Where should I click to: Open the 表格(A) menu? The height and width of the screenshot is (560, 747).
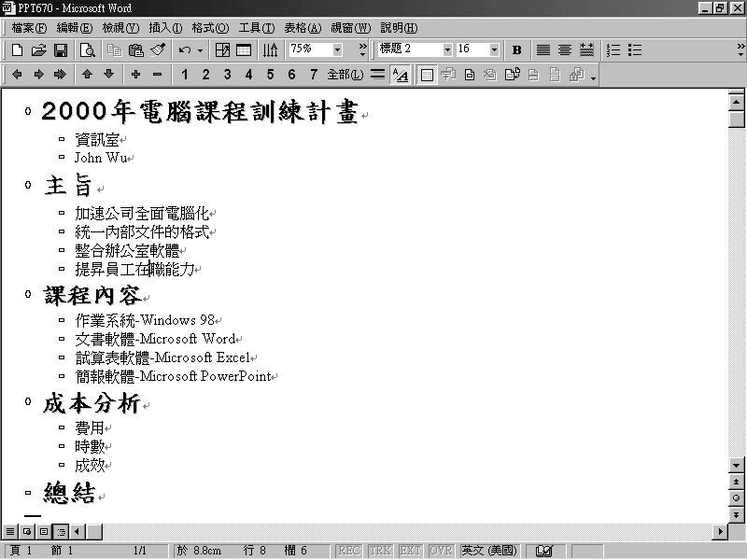pyautogui.click(x=303, y=28)
